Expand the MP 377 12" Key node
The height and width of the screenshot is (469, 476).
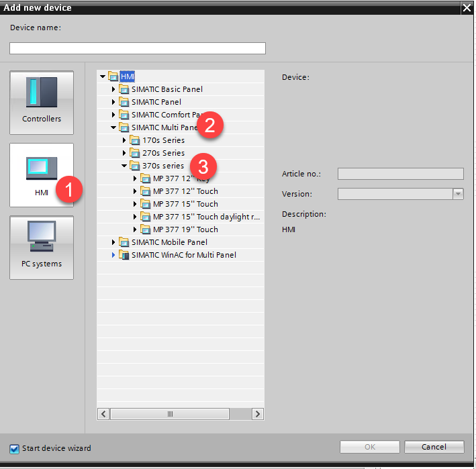point(135,178)
